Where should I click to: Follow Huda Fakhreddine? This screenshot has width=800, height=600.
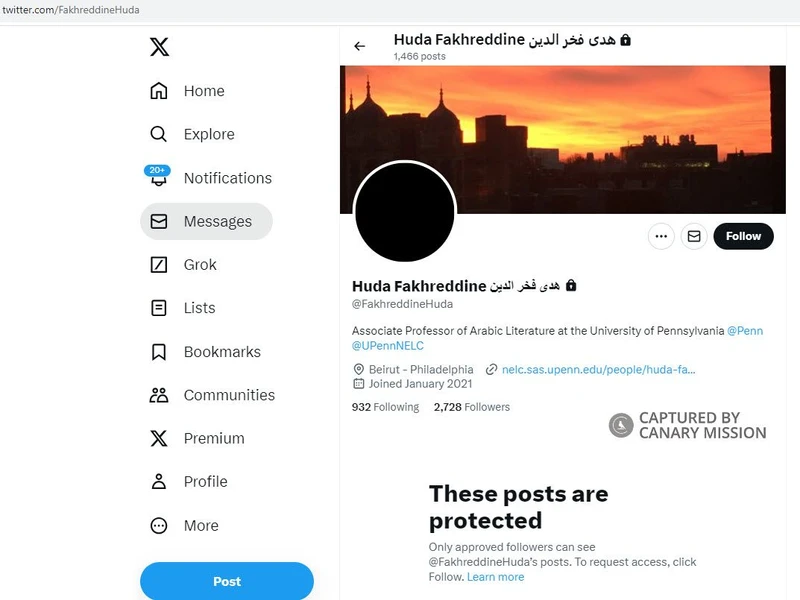[x=743, y=236]
